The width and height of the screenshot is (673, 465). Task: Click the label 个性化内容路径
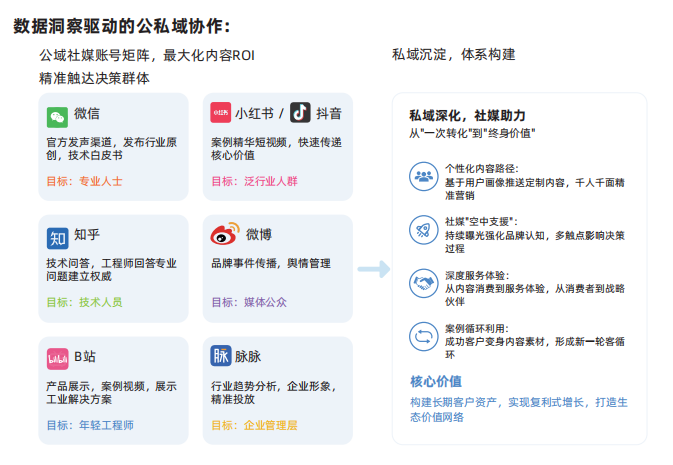click(482, 169)
